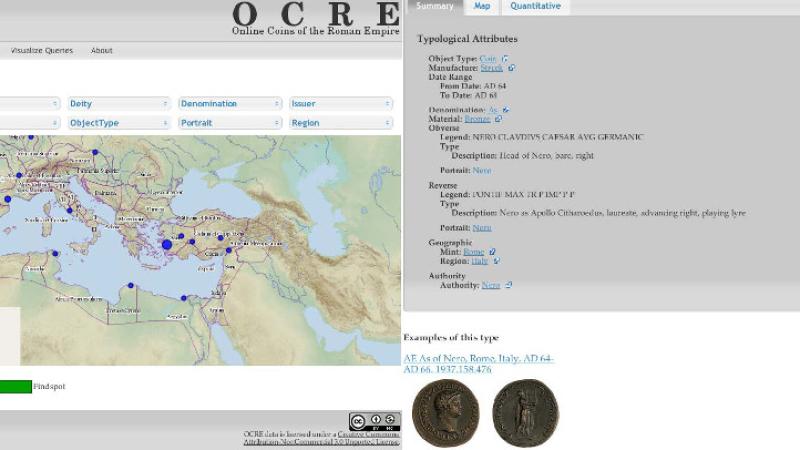Open external link icon beside Rome mint

coord(492,252)
